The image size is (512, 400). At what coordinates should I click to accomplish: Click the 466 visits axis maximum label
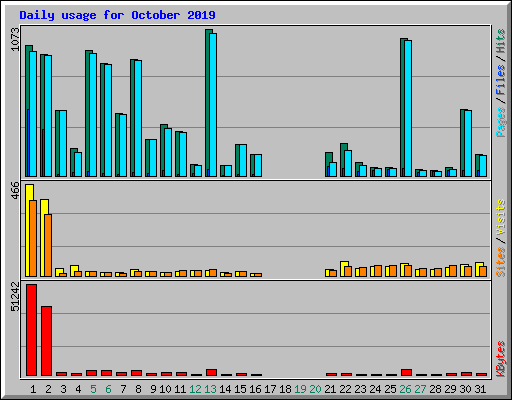point(15,190)
